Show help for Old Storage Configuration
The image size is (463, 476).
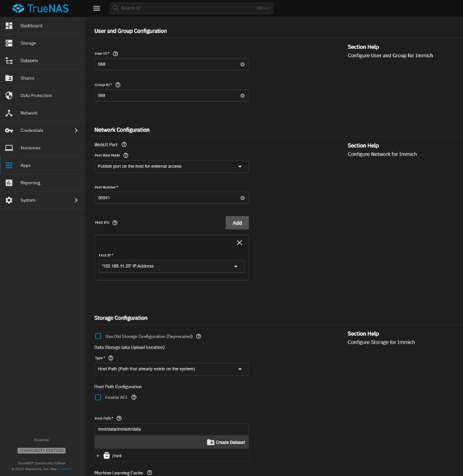(x=199, y=336)
